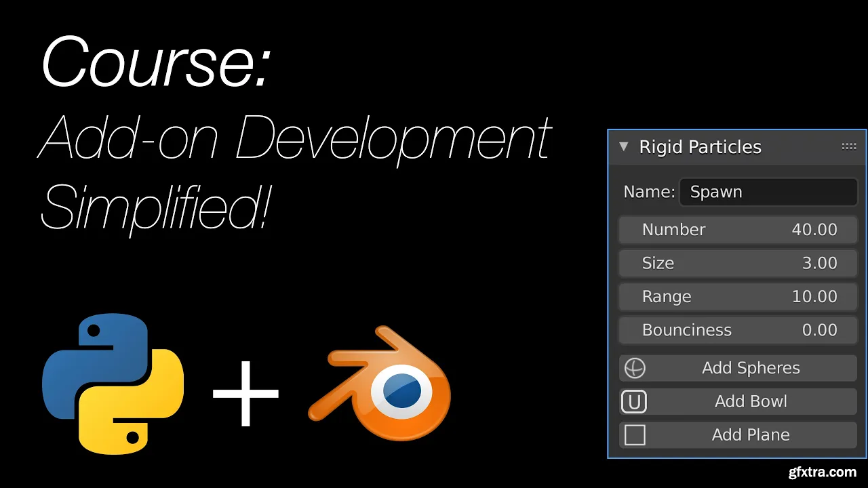Click the Rigid Particles panel title
Viewport: 868px width, 488px height.
click(x=700, y=146)
